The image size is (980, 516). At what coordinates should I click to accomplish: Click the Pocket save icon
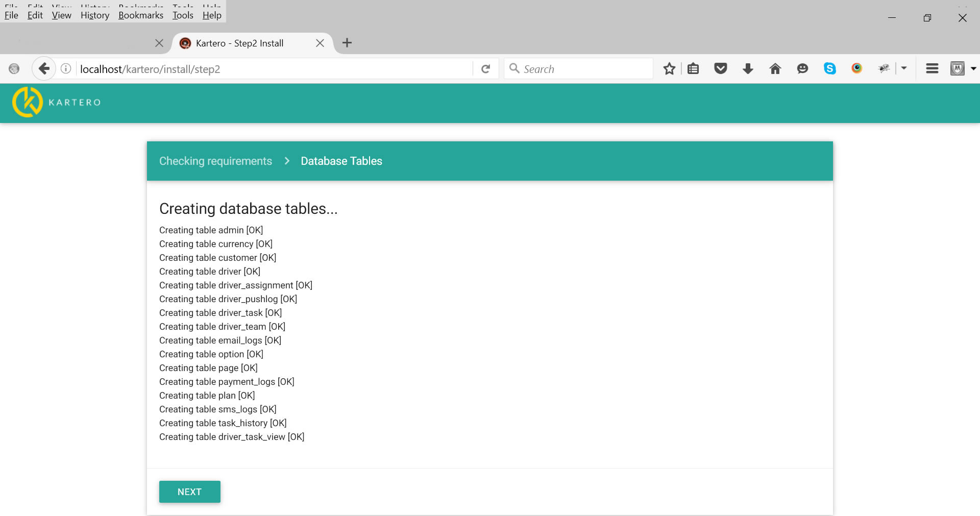point(720,69)
